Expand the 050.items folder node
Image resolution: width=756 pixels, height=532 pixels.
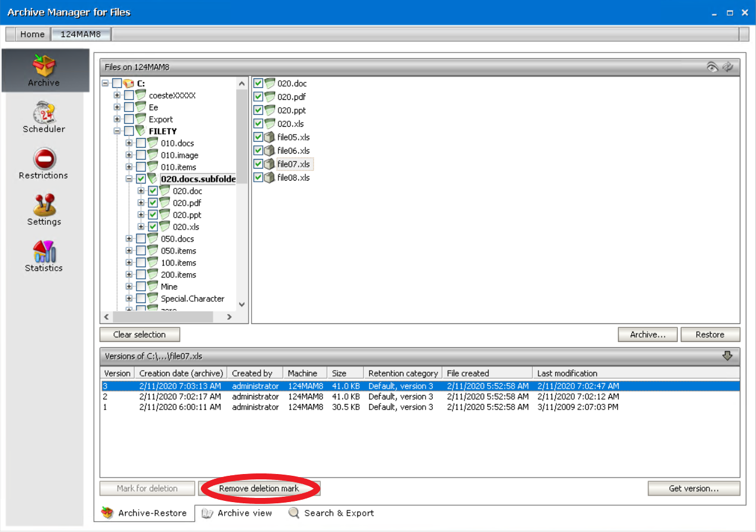click(129, 250)
